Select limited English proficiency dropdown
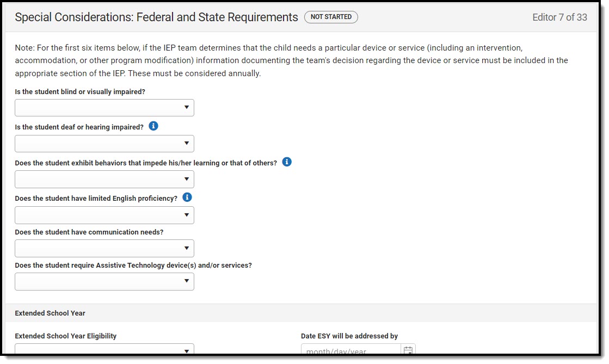The height and width of the screenshot is (364, 609). click(x=104, y=215)
